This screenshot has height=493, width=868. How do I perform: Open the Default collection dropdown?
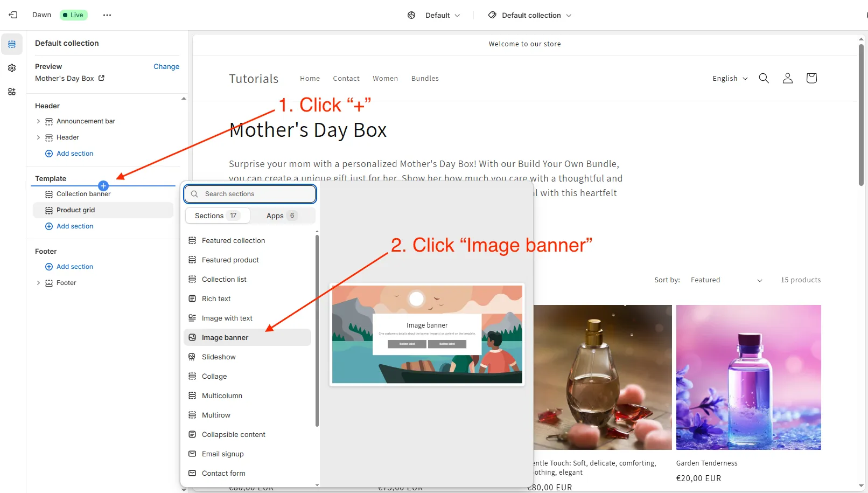529,15
